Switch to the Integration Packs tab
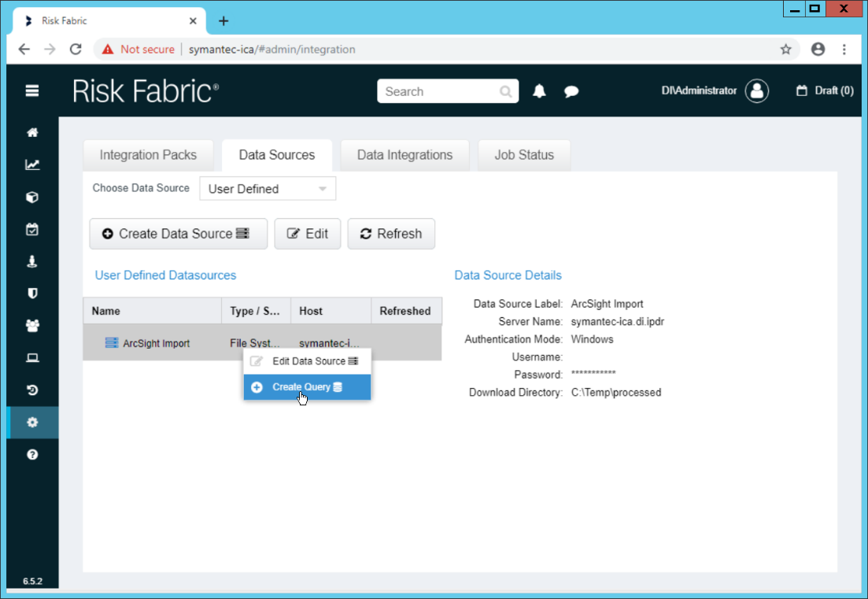 pos(148,155)
